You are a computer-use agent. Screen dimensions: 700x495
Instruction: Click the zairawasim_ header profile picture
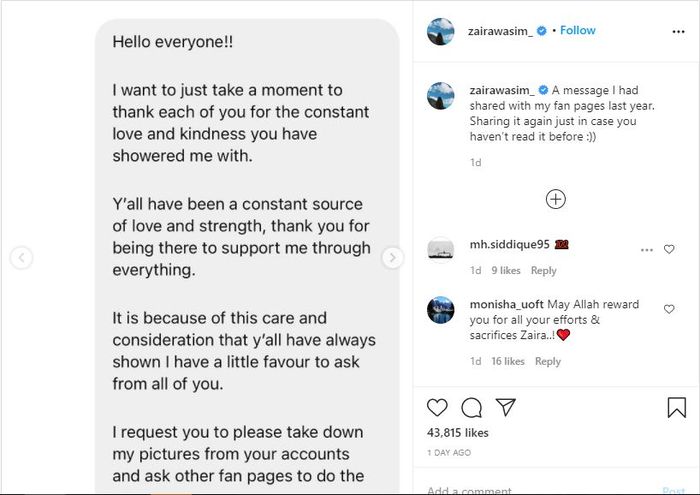coord(441,31)
